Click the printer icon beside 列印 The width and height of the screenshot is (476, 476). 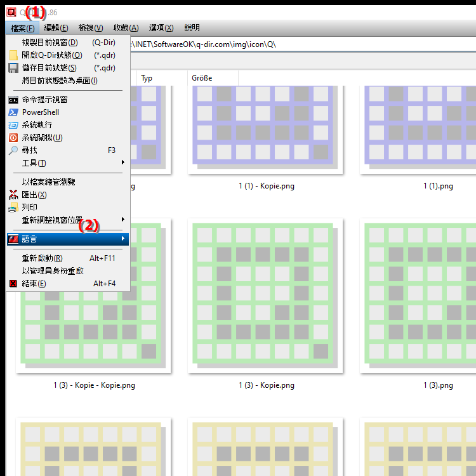(x=13, y=208)
